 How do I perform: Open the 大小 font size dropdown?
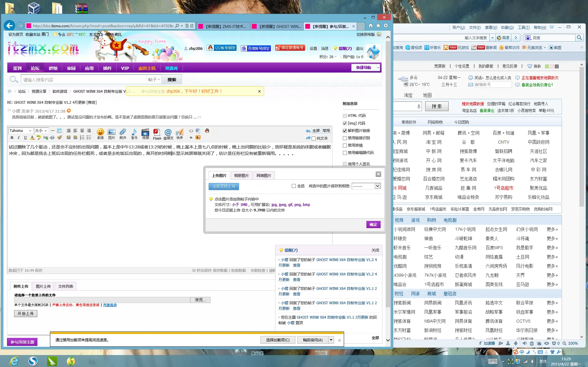(x=41, y=131)
